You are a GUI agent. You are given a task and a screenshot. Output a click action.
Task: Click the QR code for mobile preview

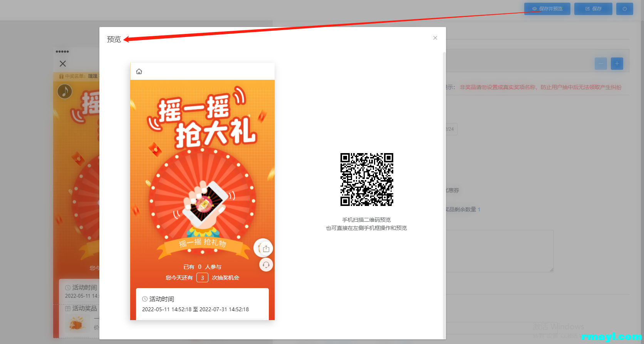click(367, 179)
